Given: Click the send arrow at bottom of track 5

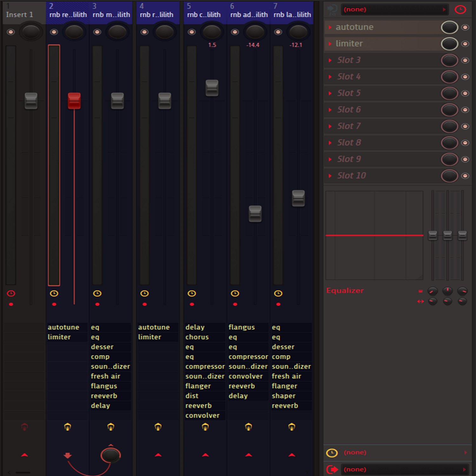Looking at the screenshot, I should coord(205,455).
